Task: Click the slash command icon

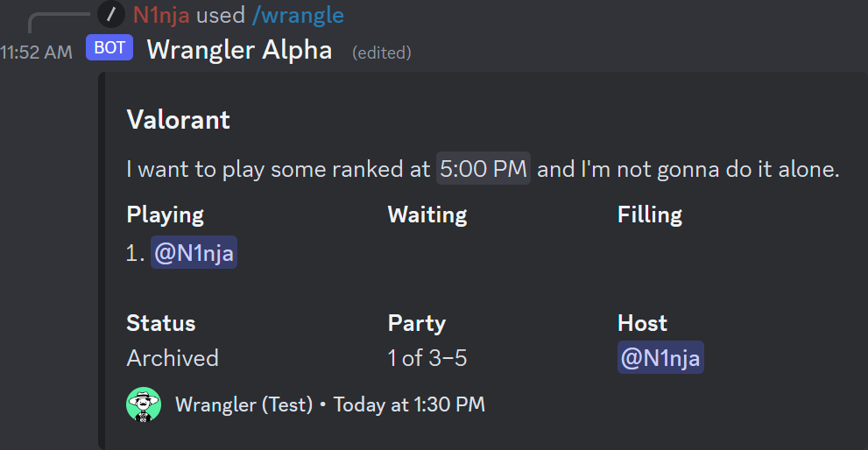Action: [111, 15]
